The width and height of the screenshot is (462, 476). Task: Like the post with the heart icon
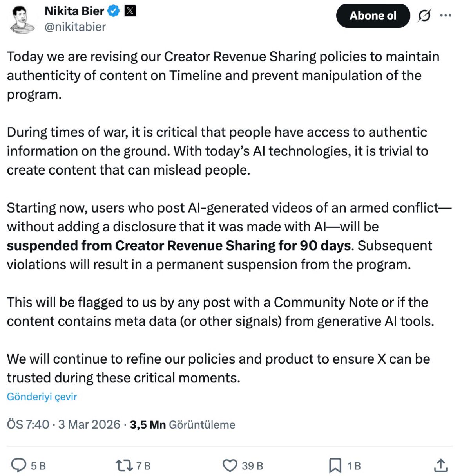(230, 465)
